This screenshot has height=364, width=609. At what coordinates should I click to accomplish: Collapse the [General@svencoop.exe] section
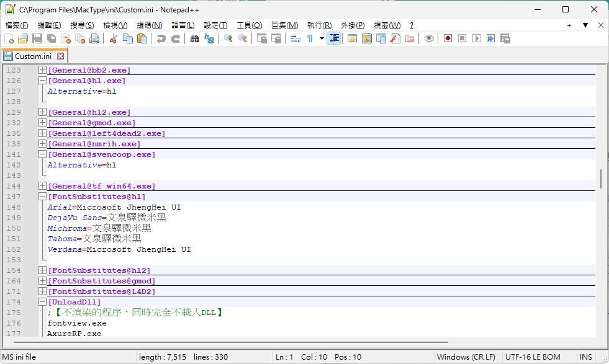coord(42,154)
